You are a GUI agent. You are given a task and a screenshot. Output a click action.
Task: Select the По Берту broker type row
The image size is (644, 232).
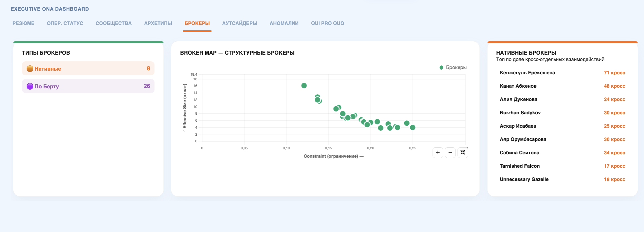click(88, 86)
